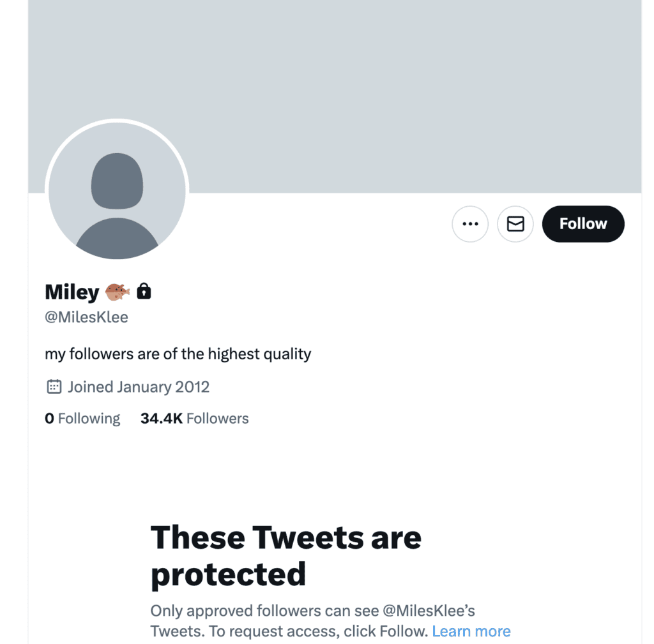The height and width of the screenshot is (644, 654).
Task: Open the three-dot more options menu
Action: (470, 224)
